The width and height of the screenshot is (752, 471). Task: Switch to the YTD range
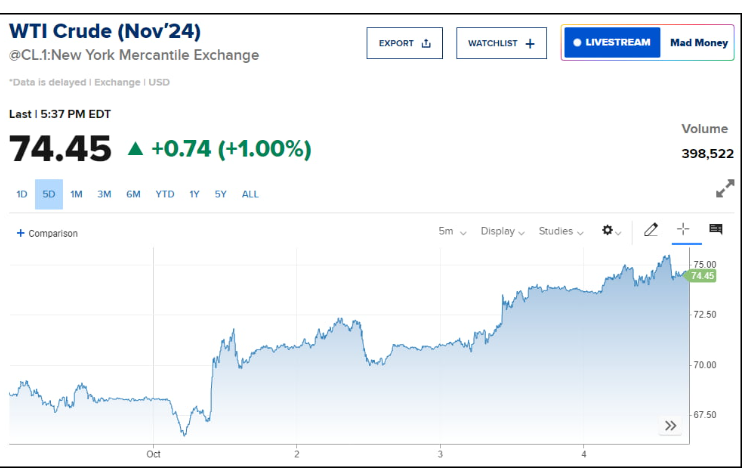[164, 194]
